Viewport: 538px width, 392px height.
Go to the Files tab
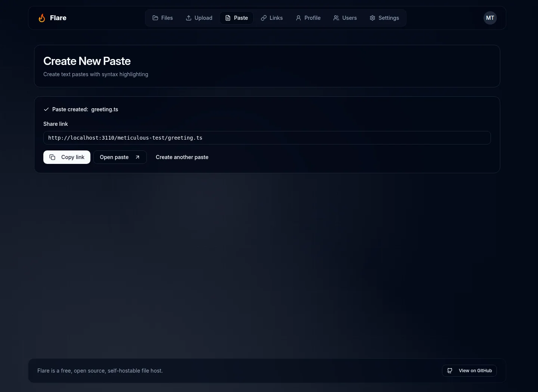tap(163, 18)
